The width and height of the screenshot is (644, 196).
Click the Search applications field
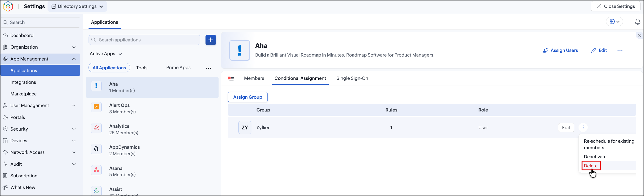(144, 40)
